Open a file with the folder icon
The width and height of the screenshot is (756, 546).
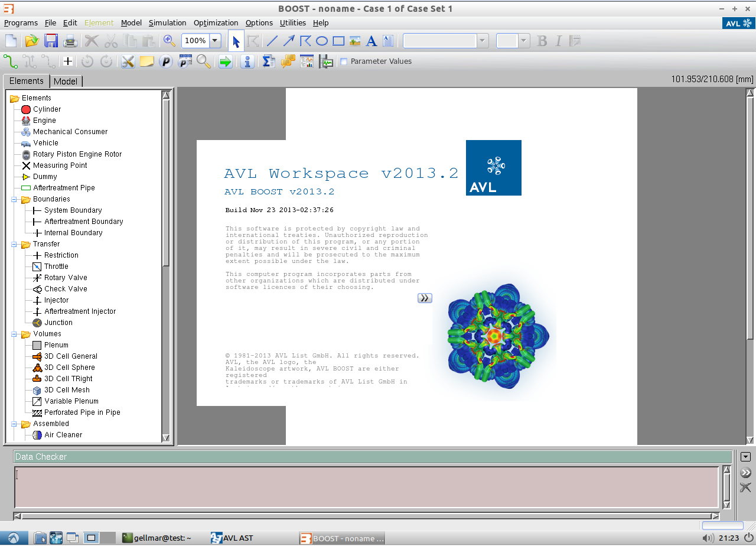click(x=31, y=41)
